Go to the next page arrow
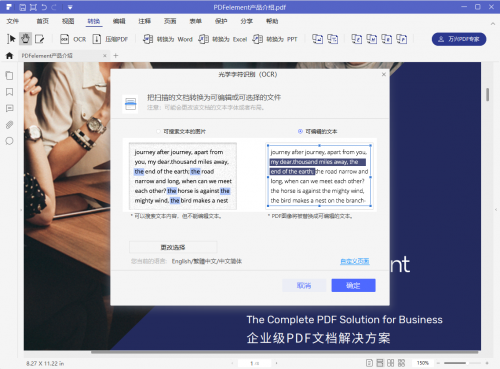This screenshot has width=500, height=369. (x=276, y=363)
